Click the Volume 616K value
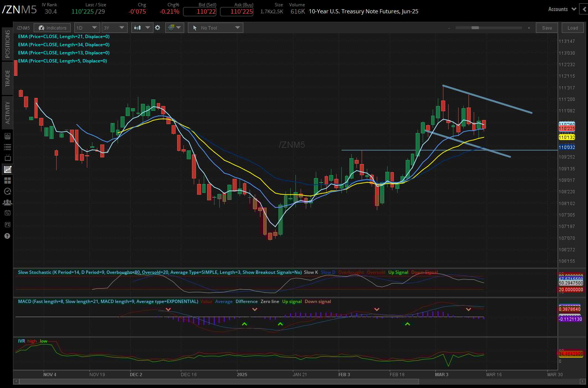This screenshot has height=388, width=588. [298, 11]
